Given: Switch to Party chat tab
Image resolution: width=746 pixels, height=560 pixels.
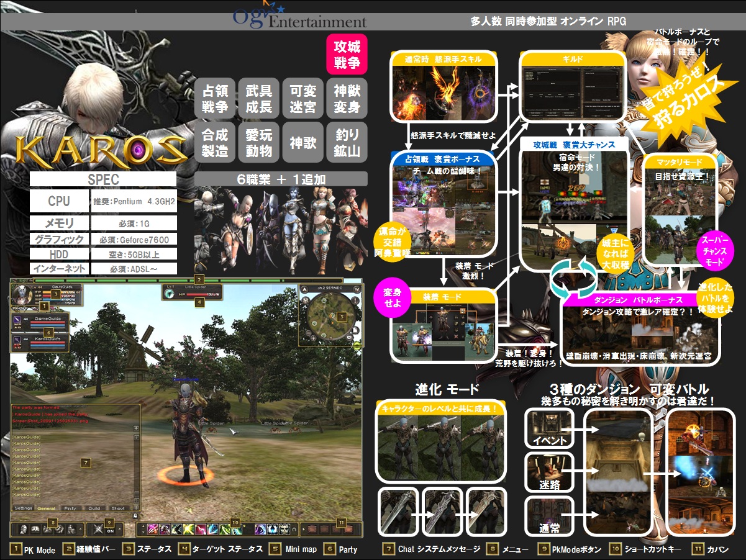Looking at the screenshot, I should [71, 508].
